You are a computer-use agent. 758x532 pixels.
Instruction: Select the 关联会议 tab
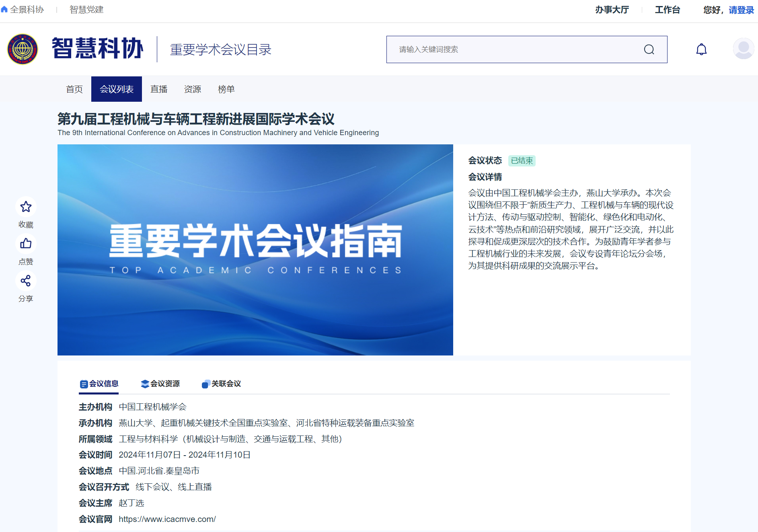(221, 384)
